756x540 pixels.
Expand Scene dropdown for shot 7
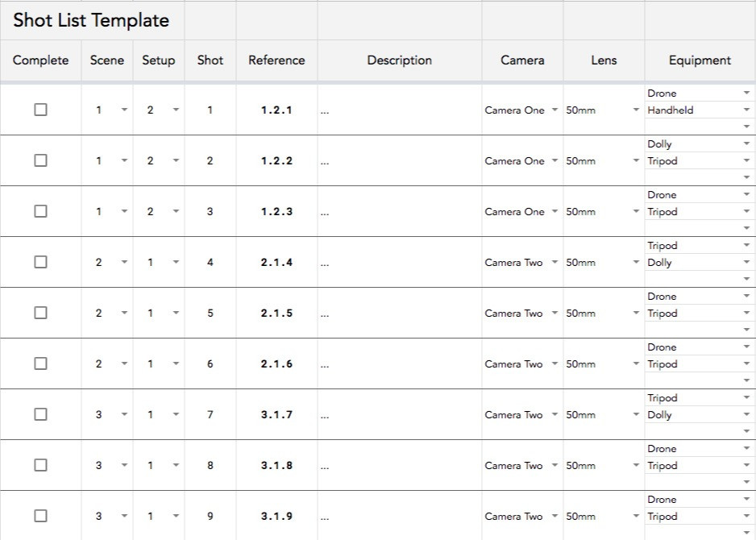point(124,415)
